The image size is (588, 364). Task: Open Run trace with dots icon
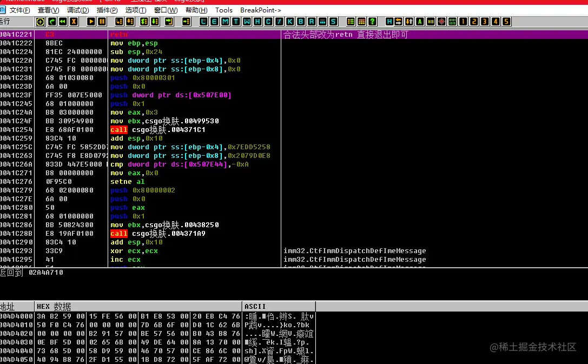point(322,22)
